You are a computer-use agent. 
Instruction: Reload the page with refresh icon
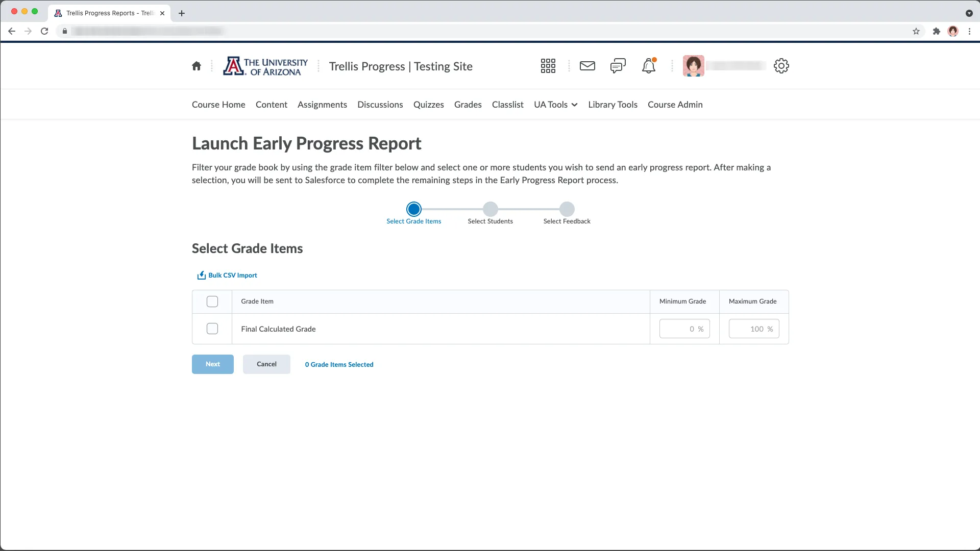[44, 31]
